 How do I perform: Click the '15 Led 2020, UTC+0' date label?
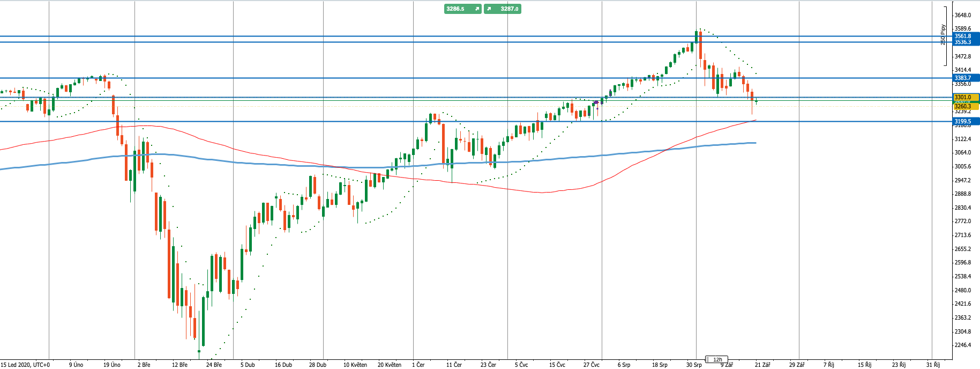(25, 365)
